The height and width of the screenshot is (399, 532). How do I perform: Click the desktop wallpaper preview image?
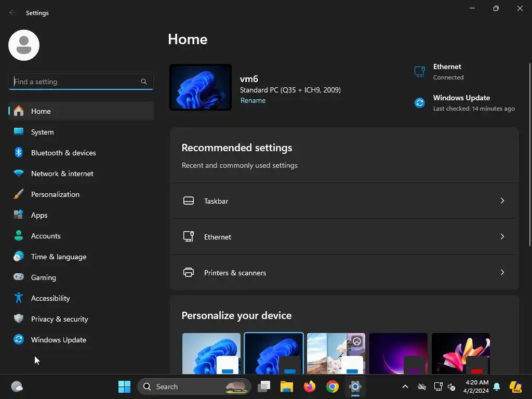[201, 87]
